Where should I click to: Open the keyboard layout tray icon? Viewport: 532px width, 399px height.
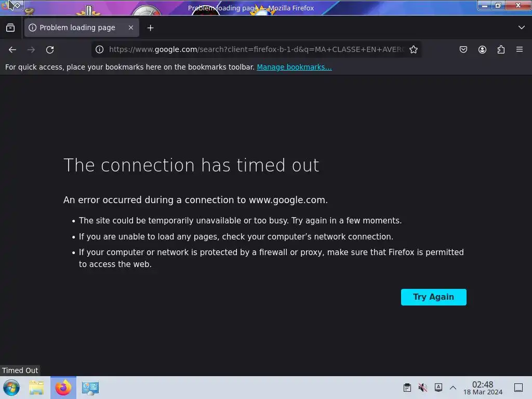438,388
